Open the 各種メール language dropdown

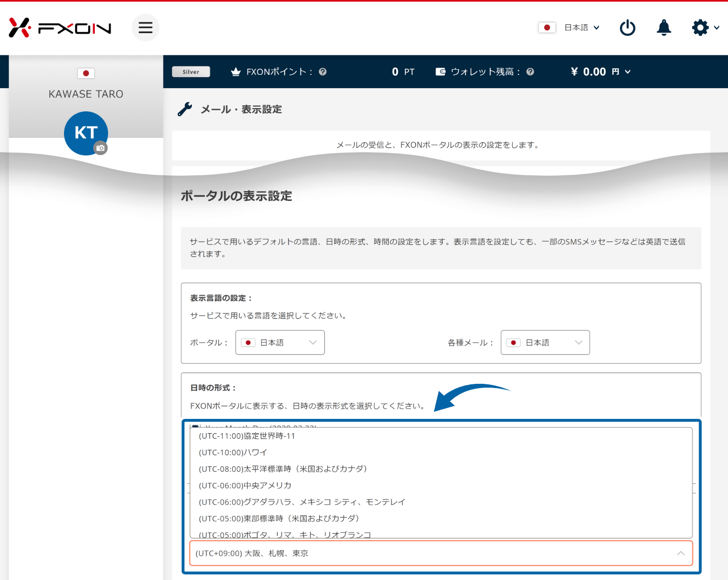click(x=545, y=343)
